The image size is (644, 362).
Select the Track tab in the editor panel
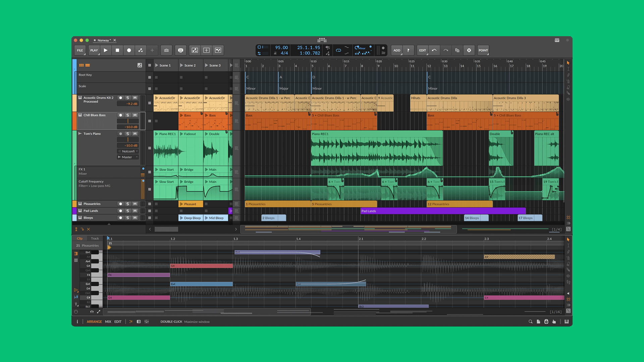click(95, 239)
